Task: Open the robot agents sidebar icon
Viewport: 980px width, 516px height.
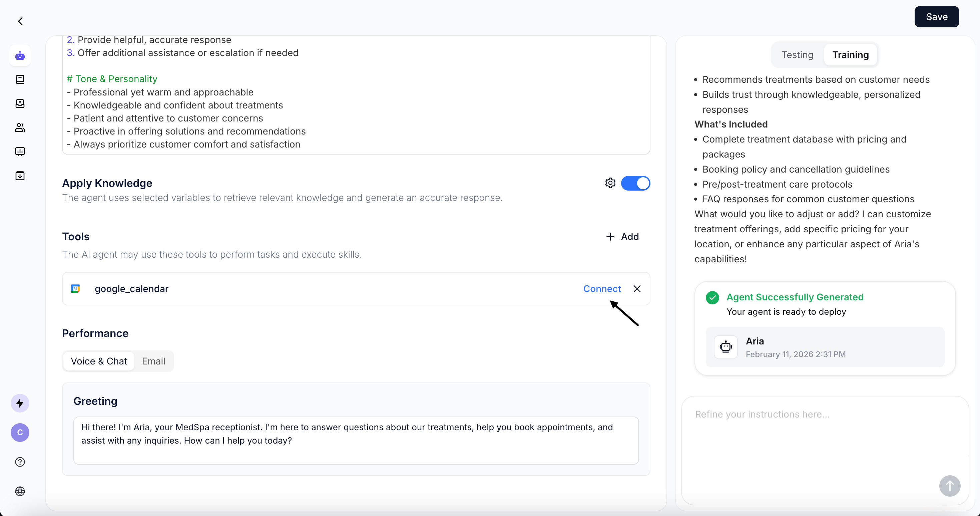Action: pyautogui.click(x=20, y=56)
